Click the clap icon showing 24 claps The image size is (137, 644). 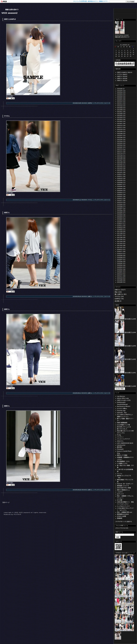coord(11,388)
